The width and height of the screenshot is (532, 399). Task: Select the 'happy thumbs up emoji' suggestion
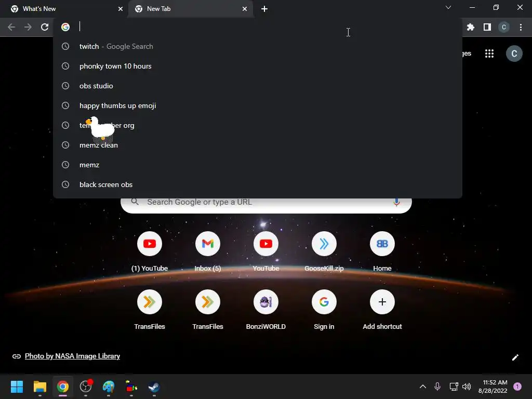click(258, 105)
